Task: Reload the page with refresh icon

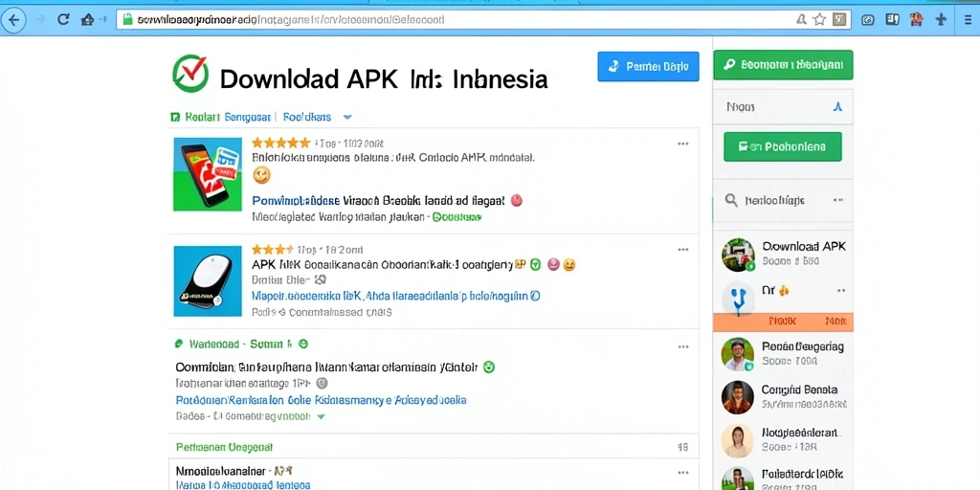Action: (x=62, y=19)
